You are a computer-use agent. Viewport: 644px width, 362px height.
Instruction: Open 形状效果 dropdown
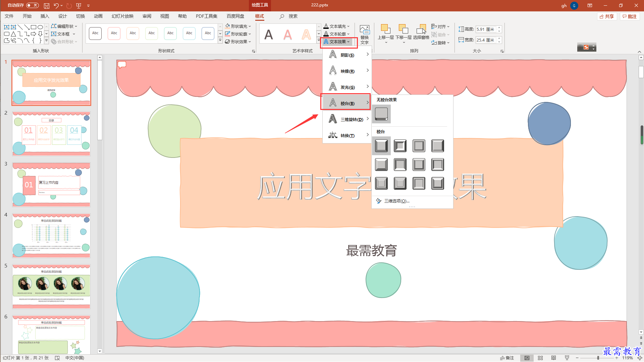pyautogui.click(x=238, y=42)
